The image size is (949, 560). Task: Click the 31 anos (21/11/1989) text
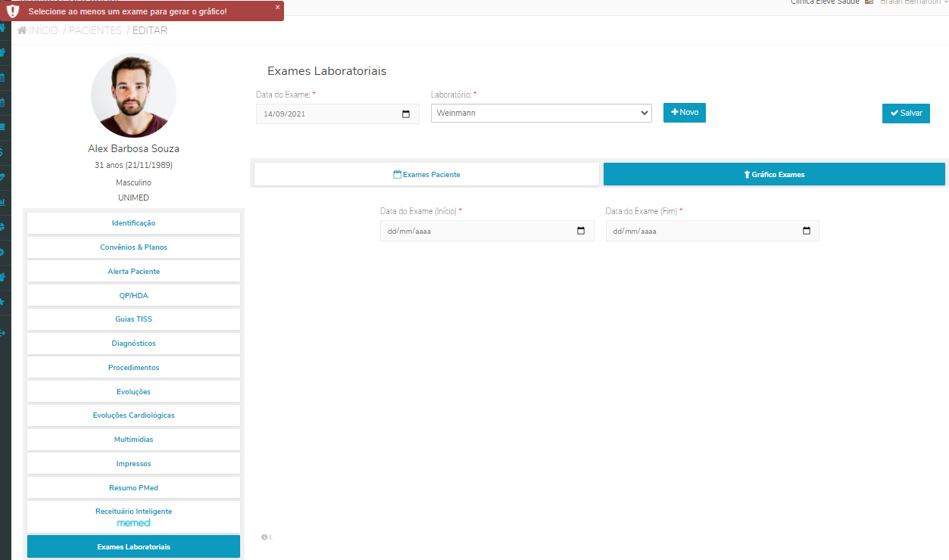133,165
